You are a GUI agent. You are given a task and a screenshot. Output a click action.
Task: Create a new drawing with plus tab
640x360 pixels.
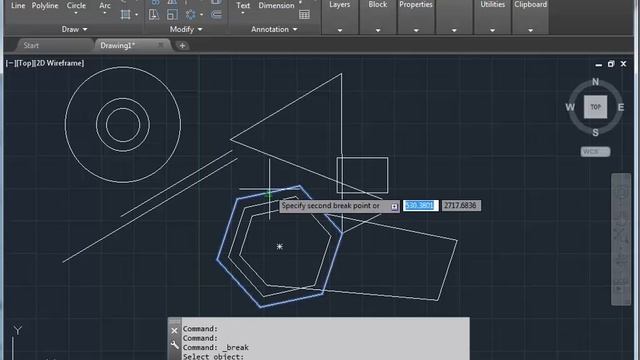[x=182, y=46]
